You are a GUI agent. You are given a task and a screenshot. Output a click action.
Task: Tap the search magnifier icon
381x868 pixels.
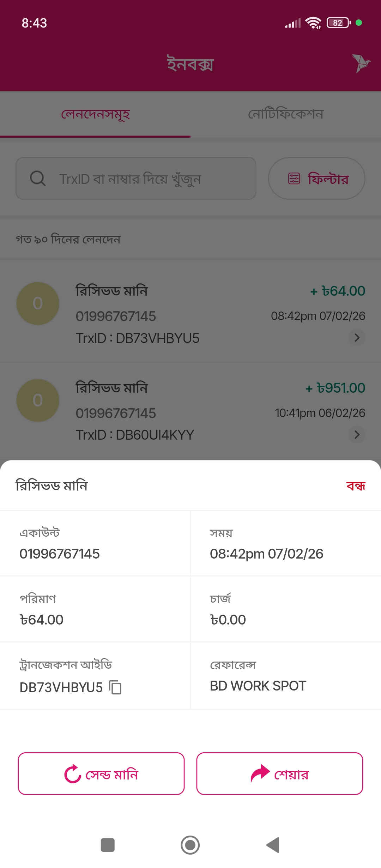point(37,179)
